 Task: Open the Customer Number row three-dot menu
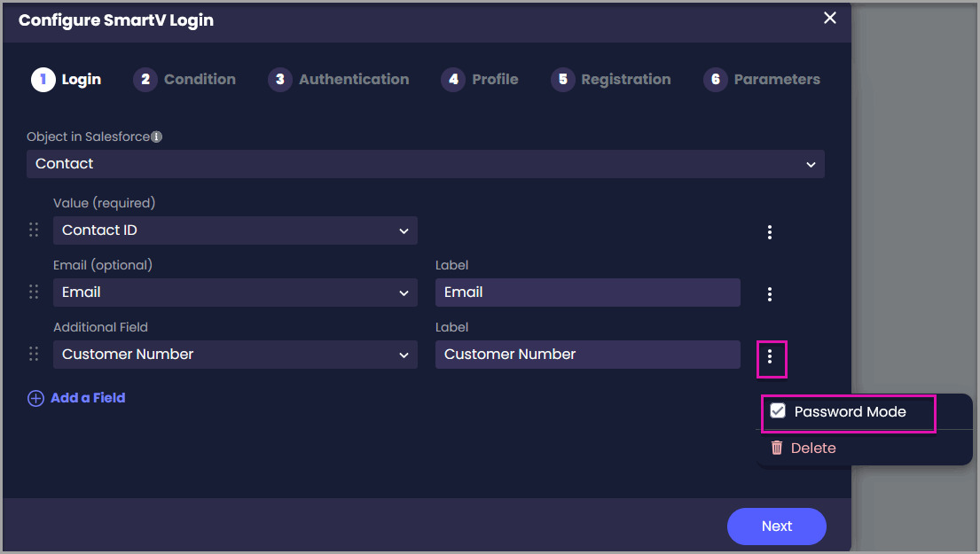click(770, 356)
